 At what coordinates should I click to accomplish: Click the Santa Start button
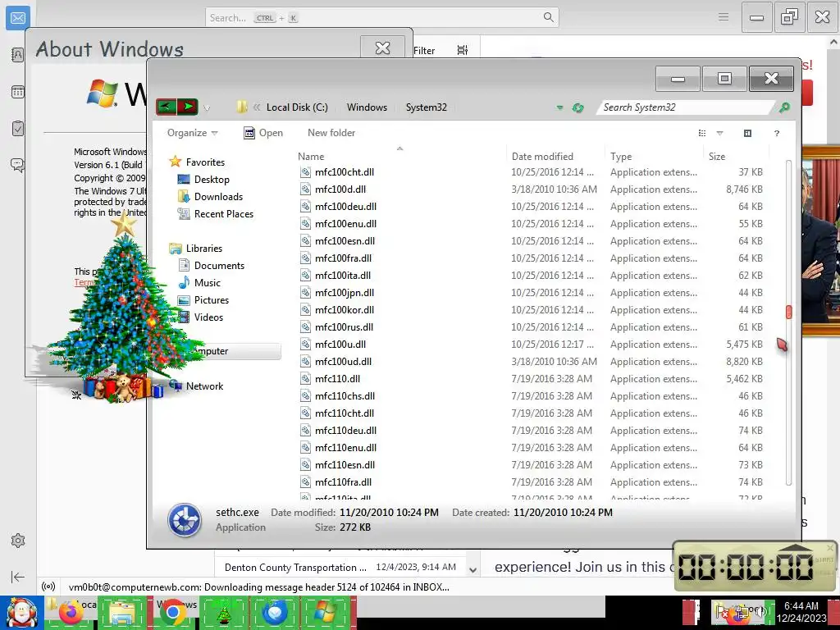pyautogui.click(x=22, y=613)
